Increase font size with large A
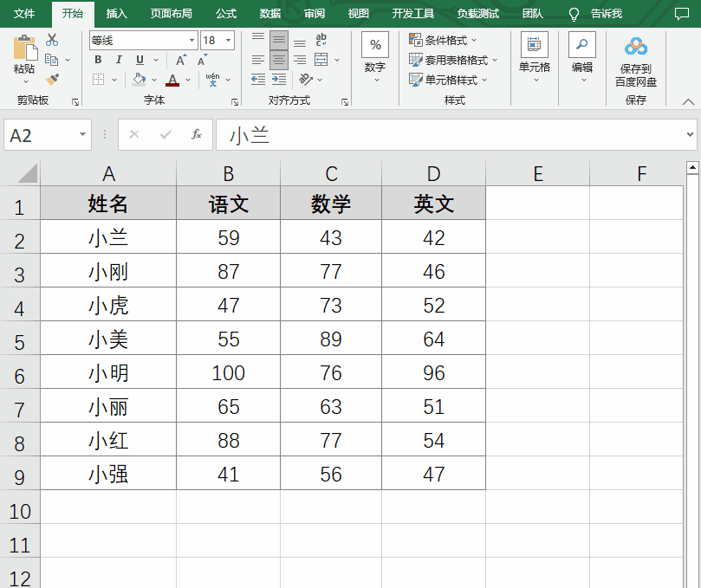Viewport: 701px width, 588px height. tap(181, 60)
